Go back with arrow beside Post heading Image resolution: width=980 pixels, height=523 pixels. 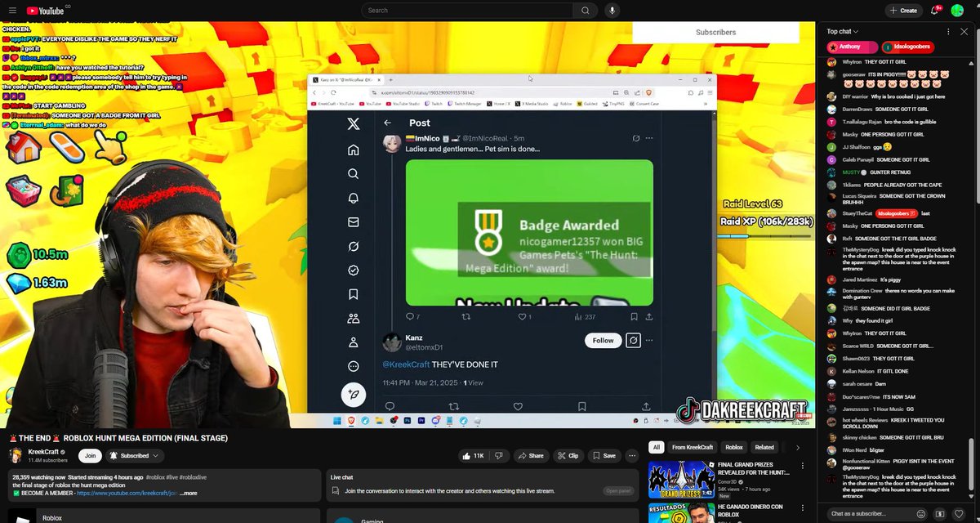click(387, 123)
